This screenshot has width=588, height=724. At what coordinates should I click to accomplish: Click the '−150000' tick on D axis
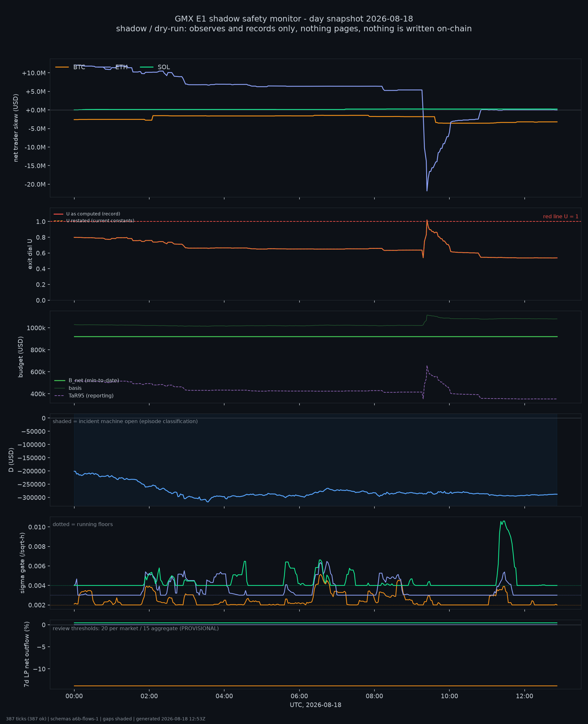pyautogui.click(x=32, y=458)
